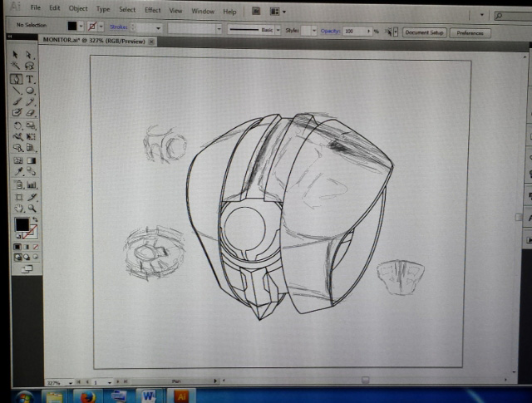Pick the Eyedropper tool
532x403 pixels.
point(18,171)
